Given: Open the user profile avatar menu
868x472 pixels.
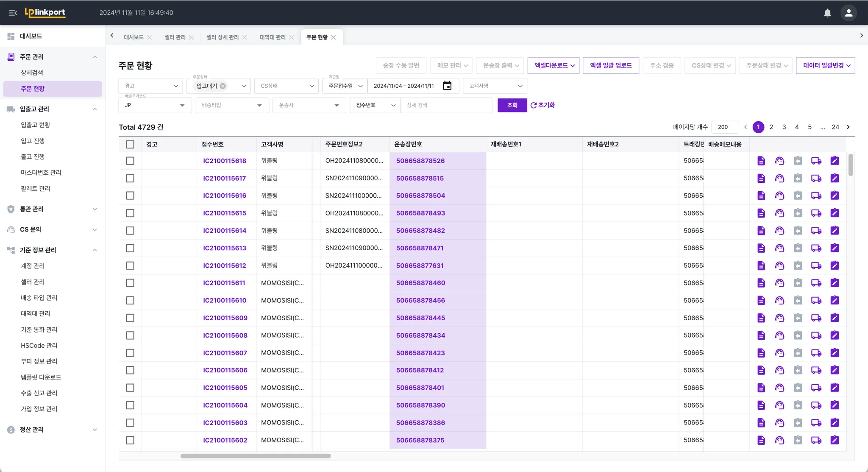Looking at the screenshot, I should pyautogui.click(x=848, y=13).
